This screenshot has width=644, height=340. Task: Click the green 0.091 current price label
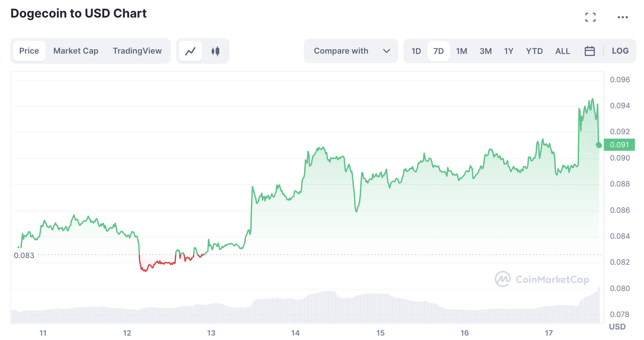(619, 145)
